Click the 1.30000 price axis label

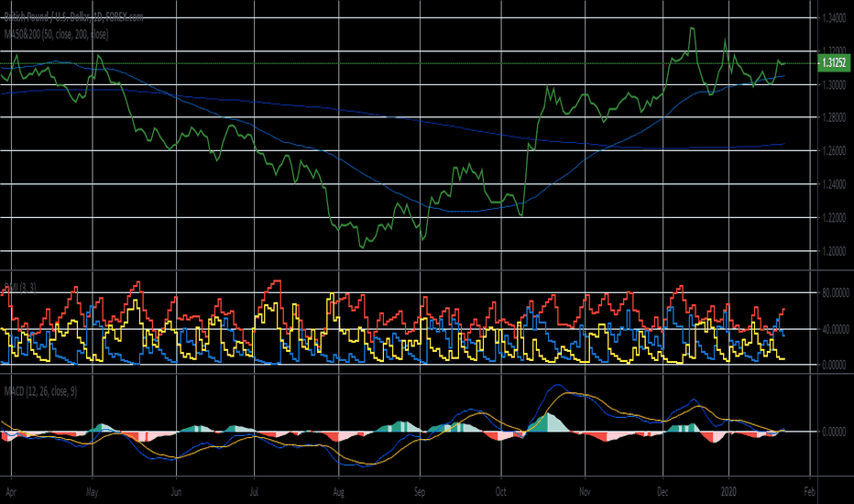coord(832,85)
